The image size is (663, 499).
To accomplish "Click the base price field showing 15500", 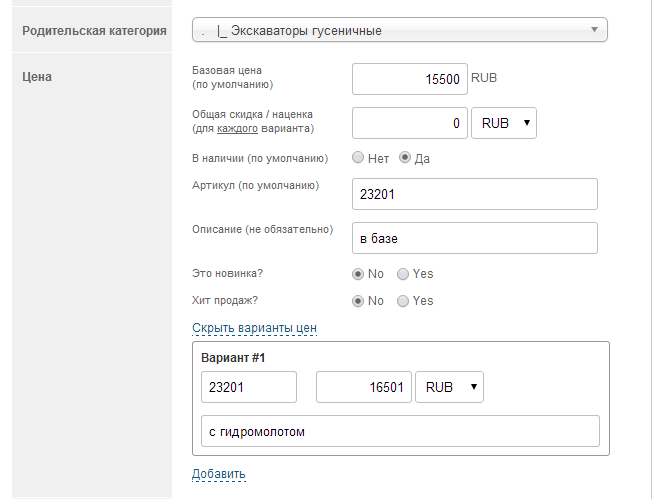I will (410, 78).
